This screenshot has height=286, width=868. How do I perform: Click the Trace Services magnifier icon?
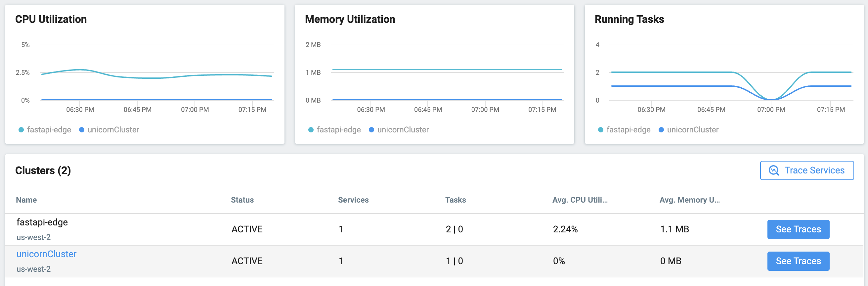pos(774,170)
